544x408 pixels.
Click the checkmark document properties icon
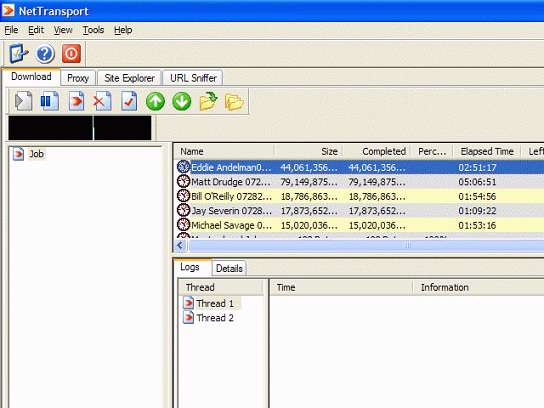pyautogui.click(x=129, y=101)
